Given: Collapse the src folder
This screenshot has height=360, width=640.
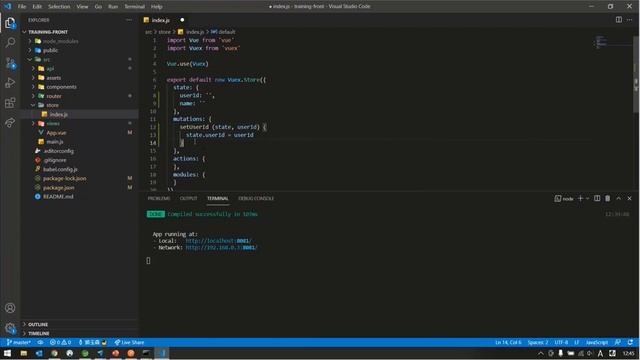Looking at the screenshot, I should pyautogui.click(x=30, y=60).
